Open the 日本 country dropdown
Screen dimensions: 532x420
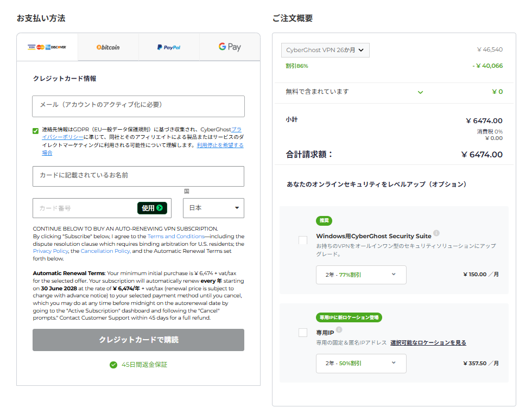click(213, 208)
